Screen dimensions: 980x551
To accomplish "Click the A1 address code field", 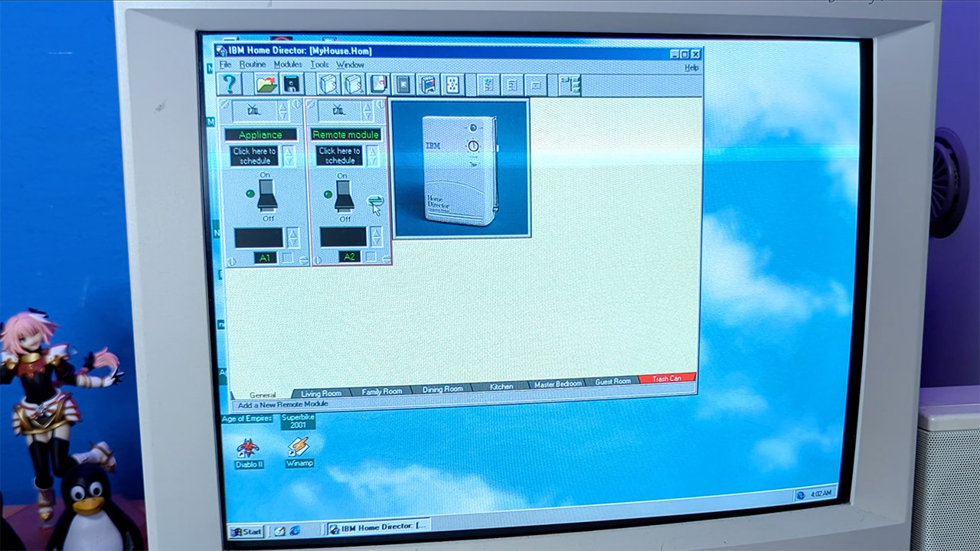I will tap(265, 258).
